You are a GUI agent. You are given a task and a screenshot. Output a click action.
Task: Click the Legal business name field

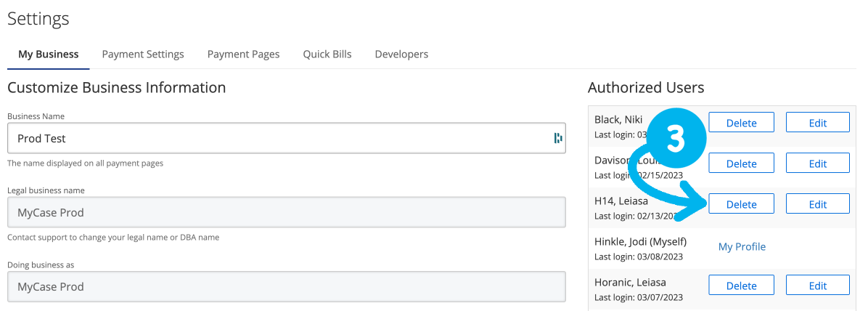286,213
